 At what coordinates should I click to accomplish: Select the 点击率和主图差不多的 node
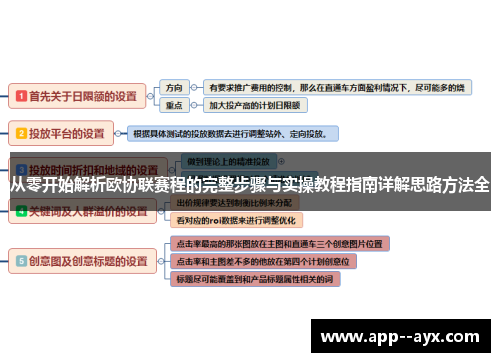tap(263, 261)
